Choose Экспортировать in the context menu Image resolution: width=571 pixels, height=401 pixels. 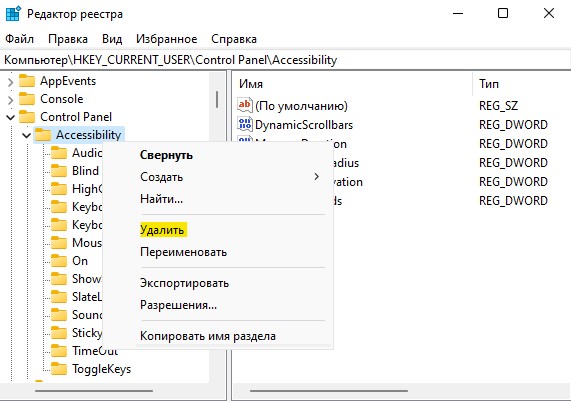[217, 283]
